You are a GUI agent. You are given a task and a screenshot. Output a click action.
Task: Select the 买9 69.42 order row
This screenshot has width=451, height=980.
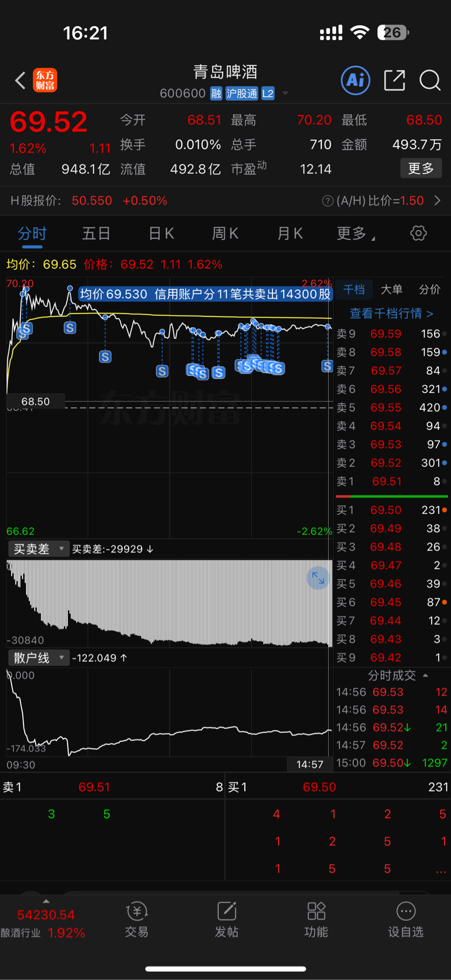pos(392,658)
